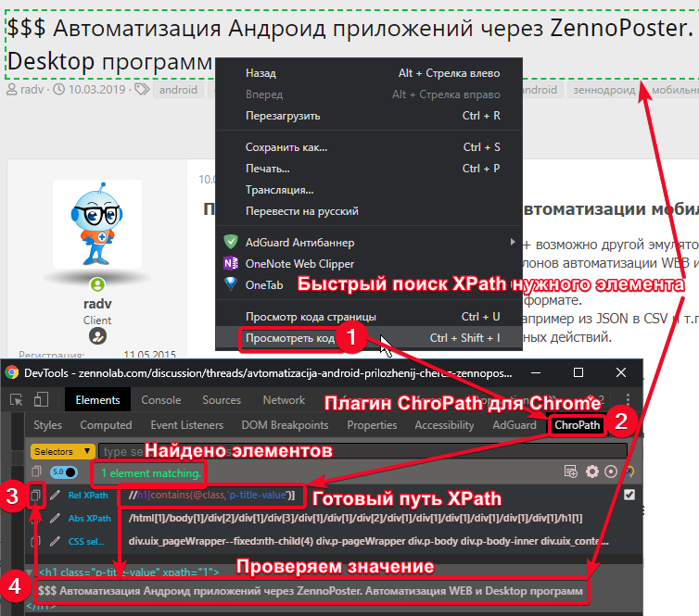Click the Chrome icon in the DevTools title bar
699x616 pixels.
coord(12,372)
